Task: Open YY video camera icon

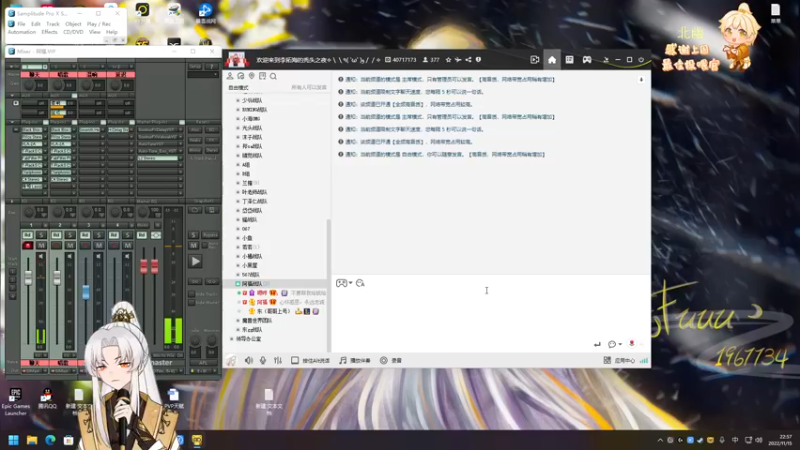Action: (535, 60)
